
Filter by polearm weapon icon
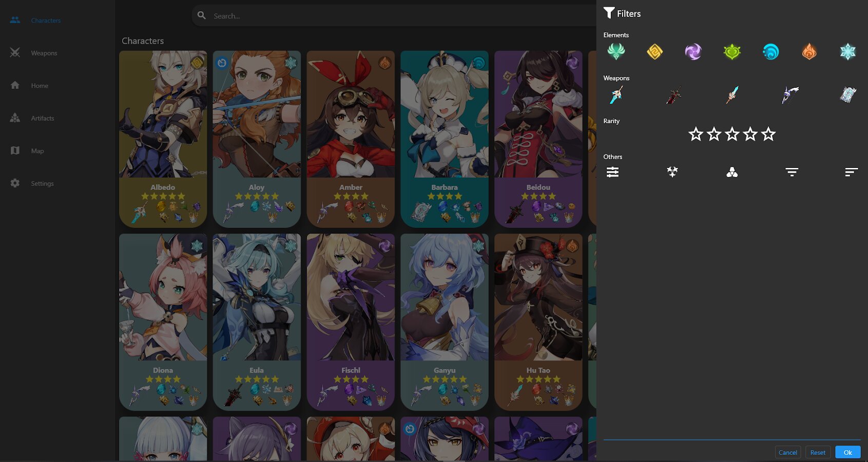(x=732, y=94)
